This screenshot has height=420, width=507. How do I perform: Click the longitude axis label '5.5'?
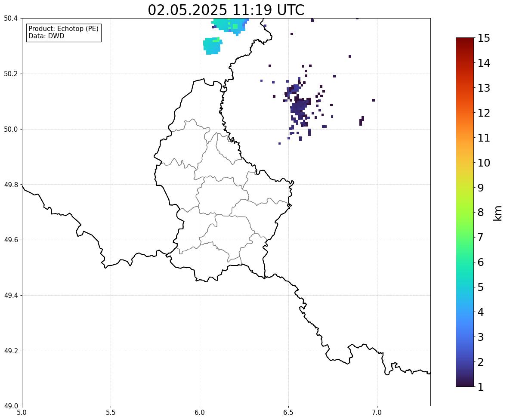[x=111, y=413]
